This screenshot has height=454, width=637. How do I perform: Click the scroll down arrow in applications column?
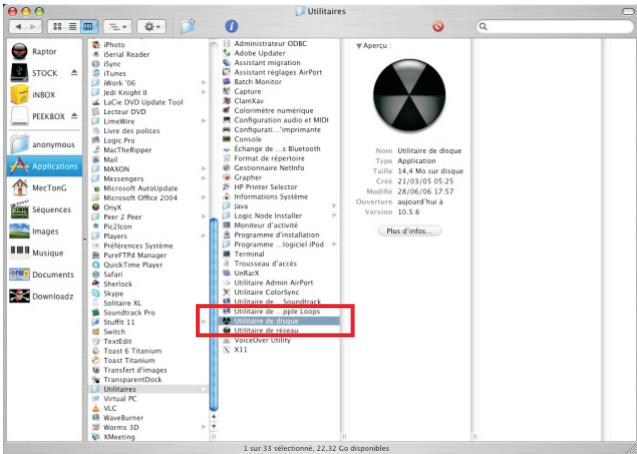tap(214, 426)
